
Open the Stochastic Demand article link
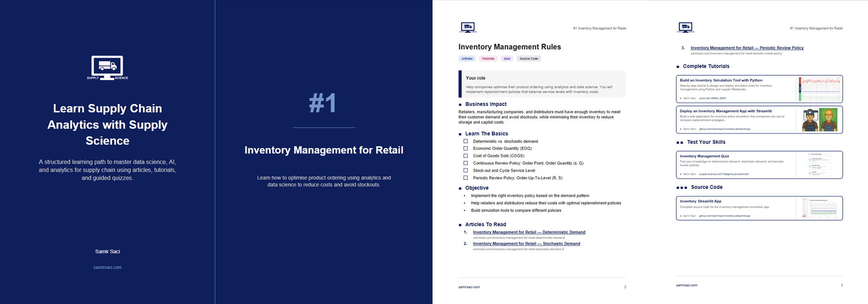[526, 244]
